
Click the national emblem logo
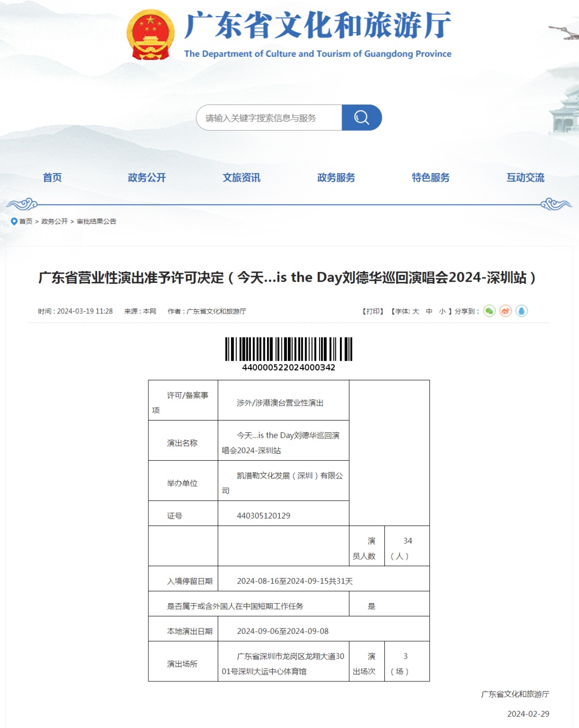(x=151, y=35)
